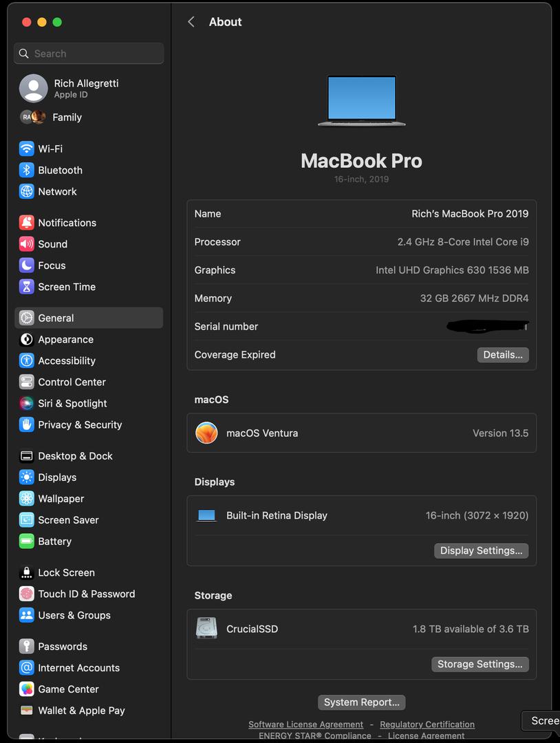Open the Software License Agreement link

(x=305, y=724)
